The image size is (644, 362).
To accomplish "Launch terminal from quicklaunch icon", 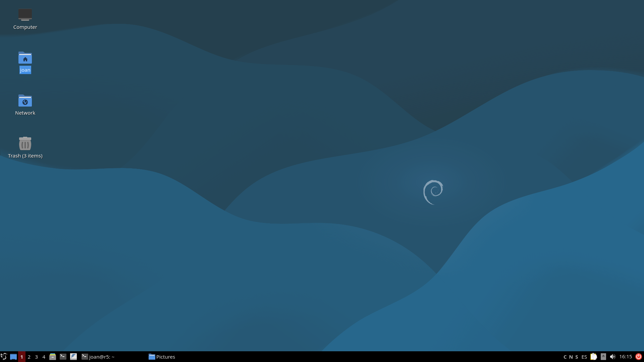I will (x=63, y=357).
